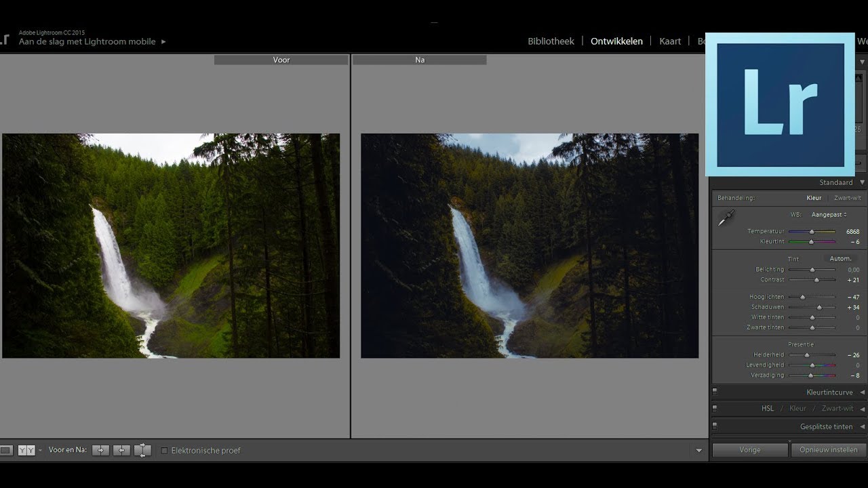Click the Presentie section heading

point(801,344)
